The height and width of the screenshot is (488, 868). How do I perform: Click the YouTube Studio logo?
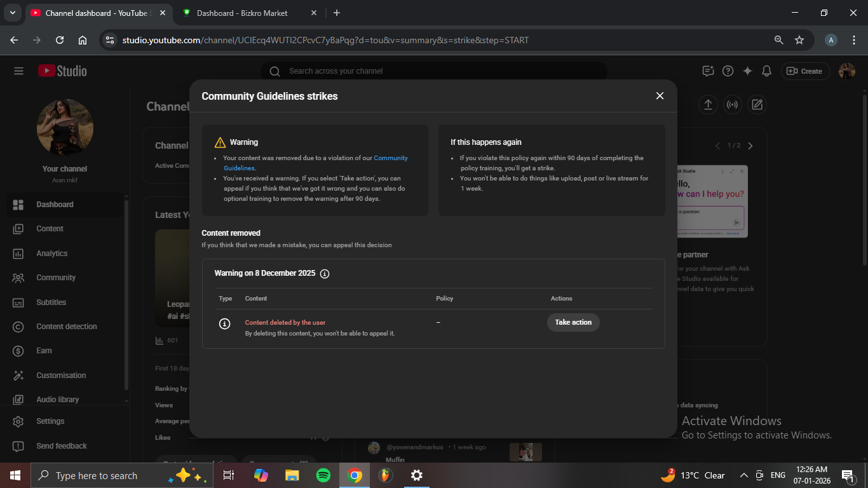tap(62, 71)
